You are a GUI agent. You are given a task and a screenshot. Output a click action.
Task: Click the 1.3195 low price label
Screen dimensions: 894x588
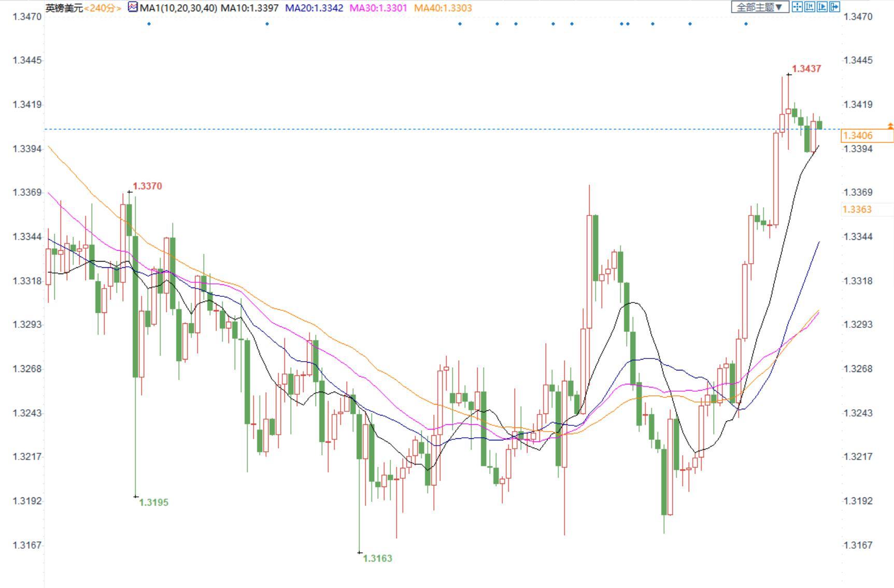153,503
